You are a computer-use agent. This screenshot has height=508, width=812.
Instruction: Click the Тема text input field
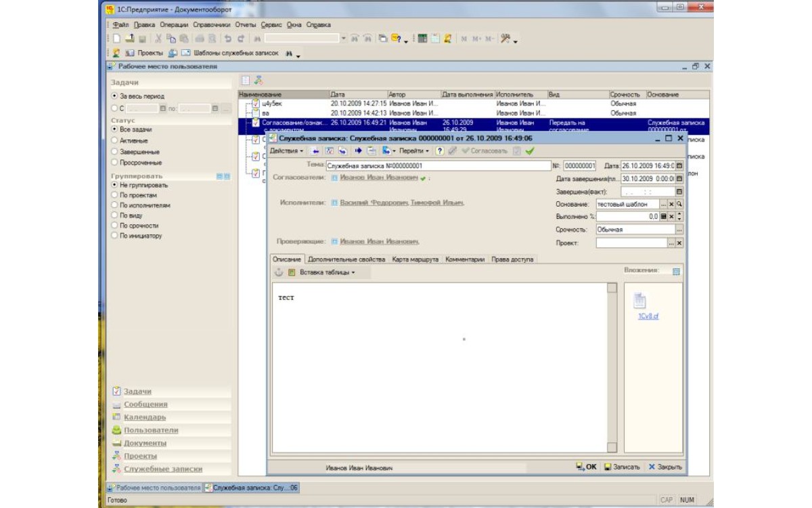click(x=438, y=165)
